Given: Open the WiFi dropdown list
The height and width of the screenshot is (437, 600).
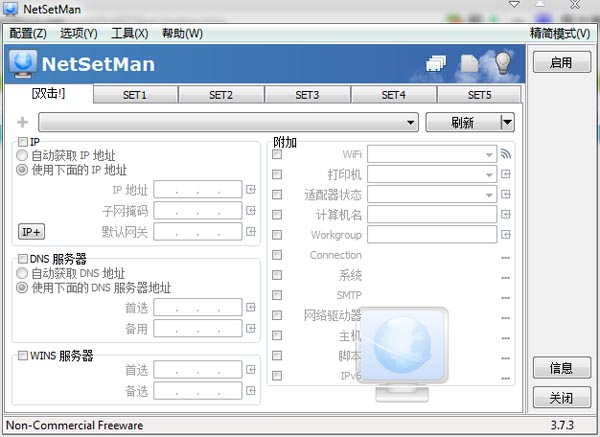Looking at the screenshot, I should (x=432, y=154).
